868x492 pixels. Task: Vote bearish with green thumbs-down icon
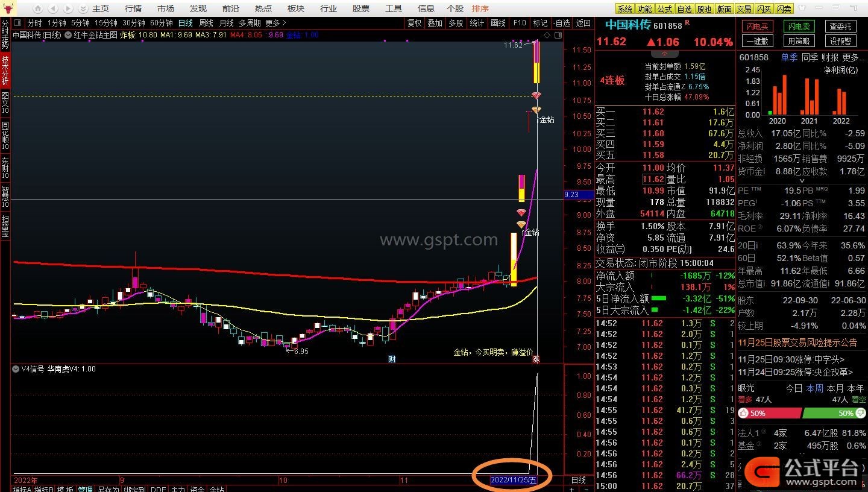(x=860, y=413)
